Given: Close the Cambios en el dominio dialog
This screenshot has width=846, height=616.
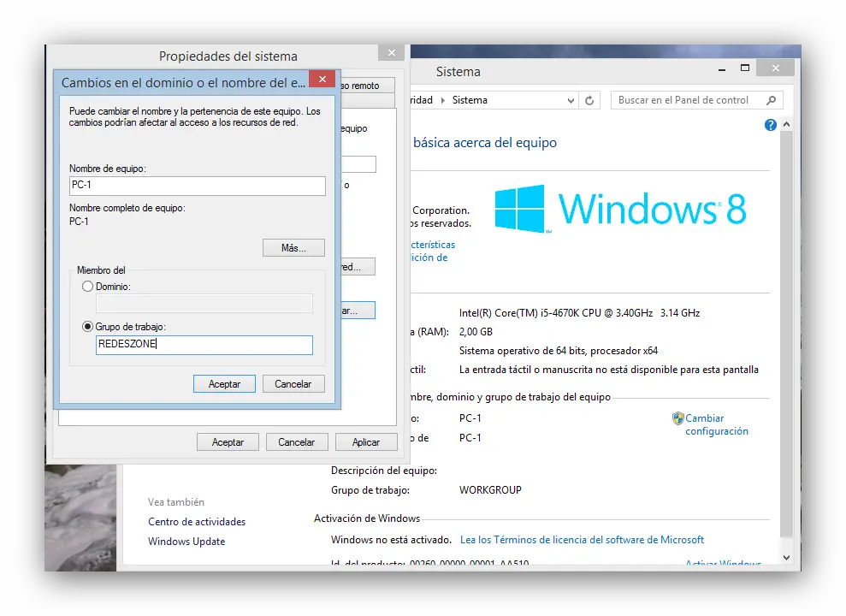Looking at the screenshot, I should [x=322, y=80].
